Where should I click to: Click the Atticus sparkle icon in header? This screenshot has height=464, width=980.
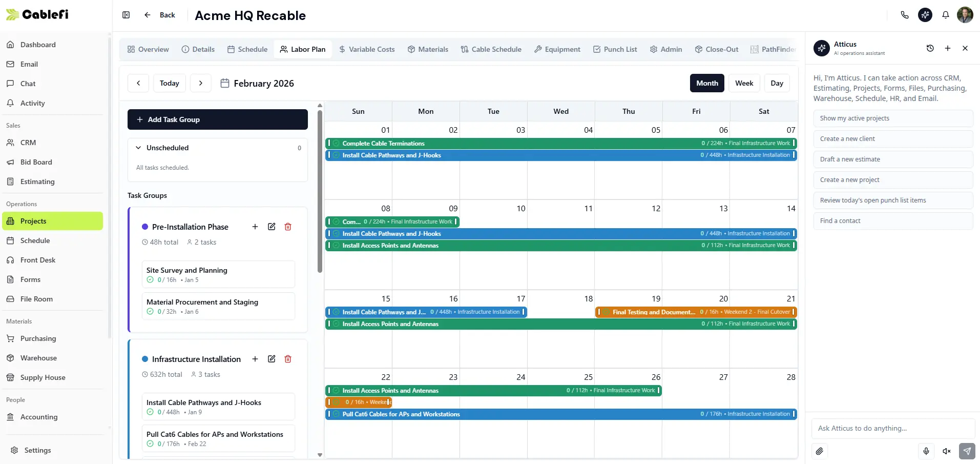925,15
